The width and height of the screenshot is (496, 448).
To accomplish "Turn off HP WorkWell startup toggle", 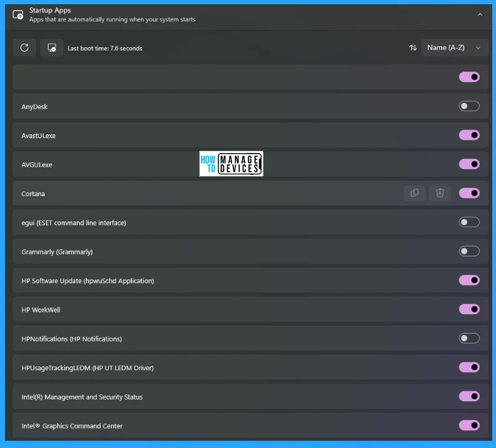I will tap(469, 309).
